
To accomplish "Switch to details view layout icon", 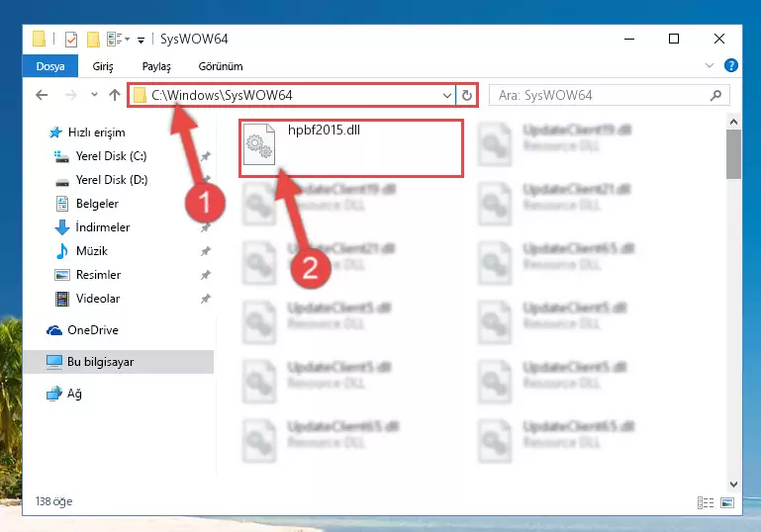I will point(706,503).
